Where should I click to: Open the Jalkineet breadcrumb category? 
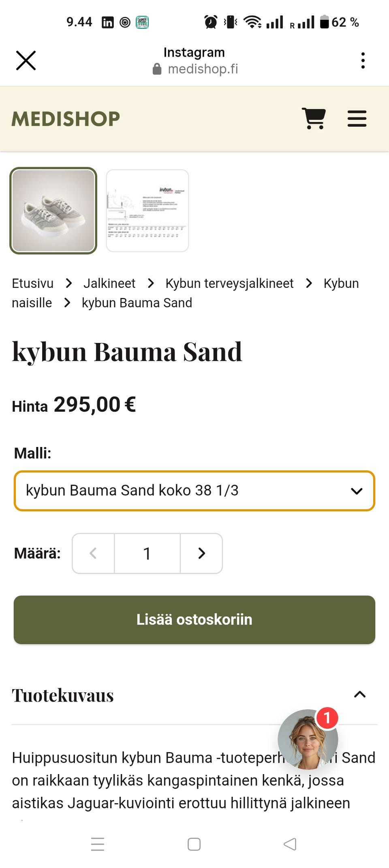click(x=109, y=283)
